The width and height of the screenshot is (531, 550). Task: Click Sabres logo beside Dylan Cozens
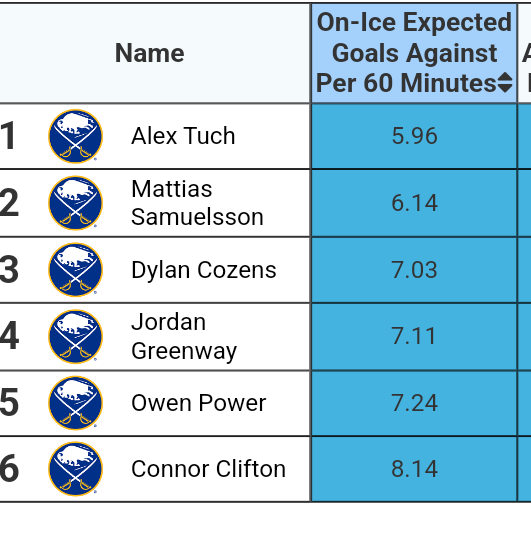tap(75, 269)
